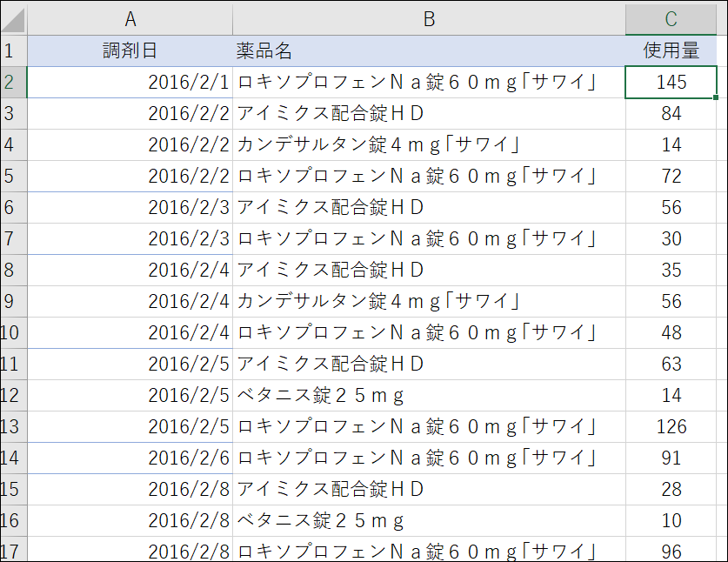728x562 pixels.
Task: Select usage cell with value 96
Action: pos(671,550)
